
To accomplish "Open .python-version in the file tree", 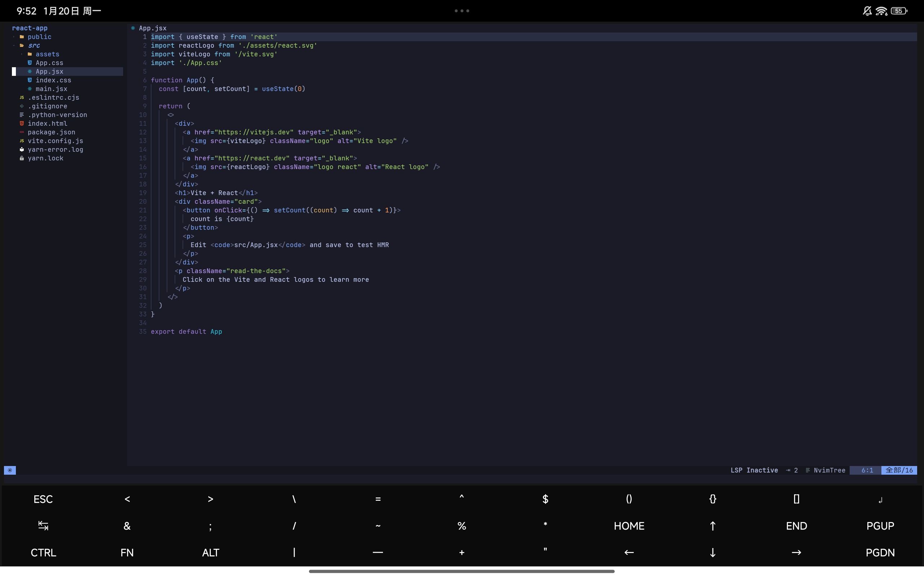I will click(57, 115).
